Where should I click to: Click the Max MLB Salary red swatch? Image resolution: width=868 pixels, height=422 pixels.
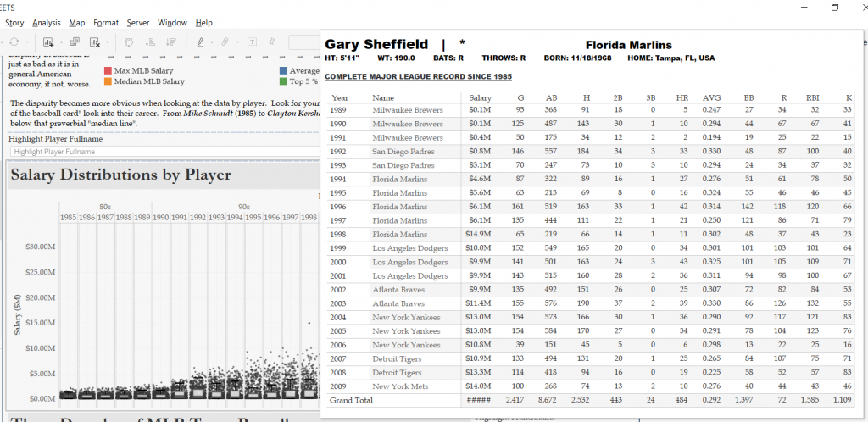(x=108, y=71)
